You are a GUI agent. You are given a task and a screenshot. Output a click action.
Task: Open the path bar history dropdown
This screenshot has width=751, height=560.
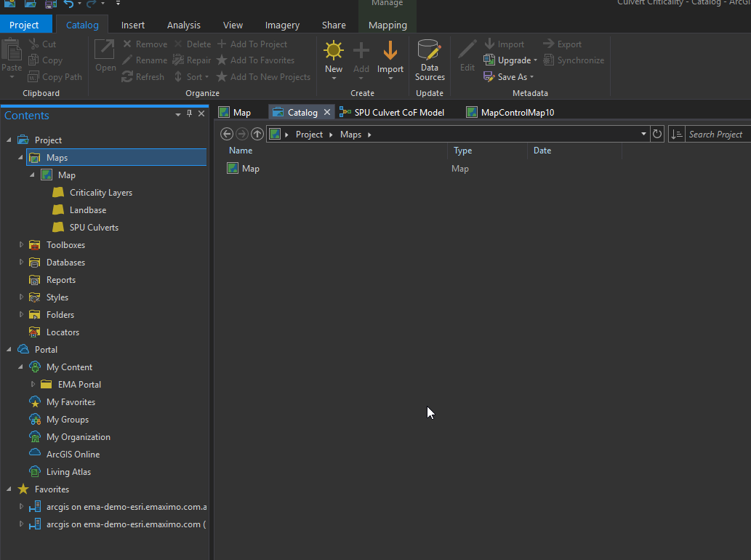point(643,134)
